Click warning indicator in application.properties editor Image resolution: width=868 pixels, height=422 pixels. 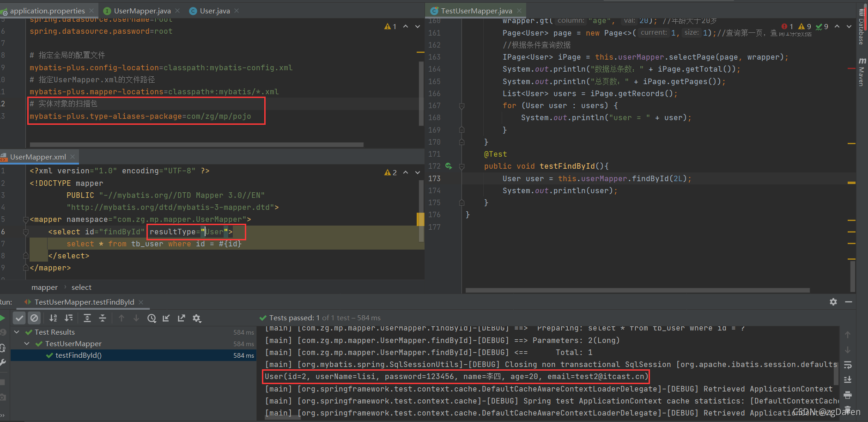click(390, 27)
